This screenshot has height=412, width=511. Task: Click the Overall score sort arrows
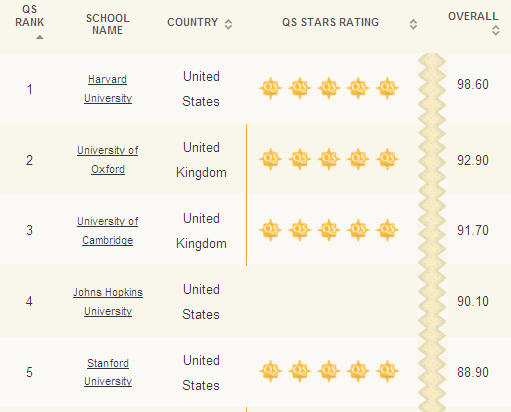tap(496, 30)
